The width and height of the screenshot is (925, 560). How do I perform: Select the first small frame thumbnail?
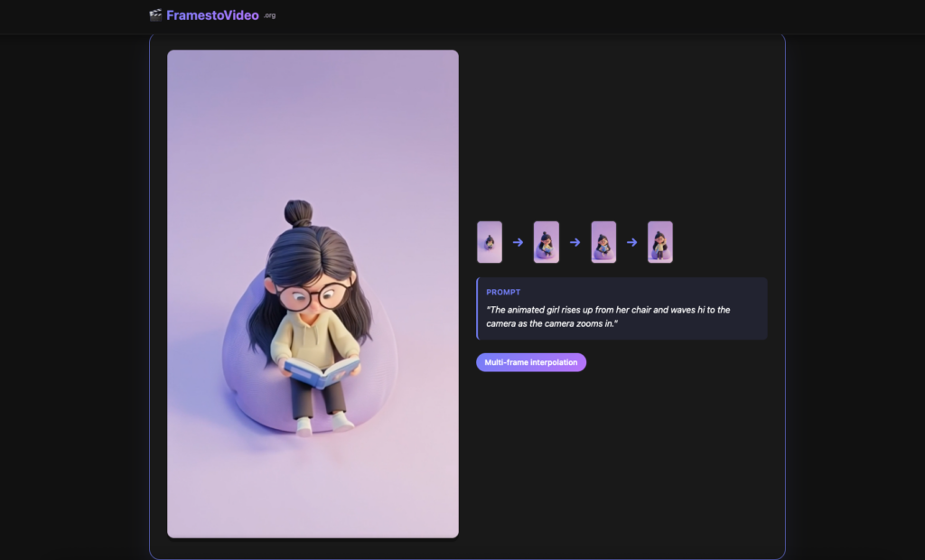click(489, 241)
